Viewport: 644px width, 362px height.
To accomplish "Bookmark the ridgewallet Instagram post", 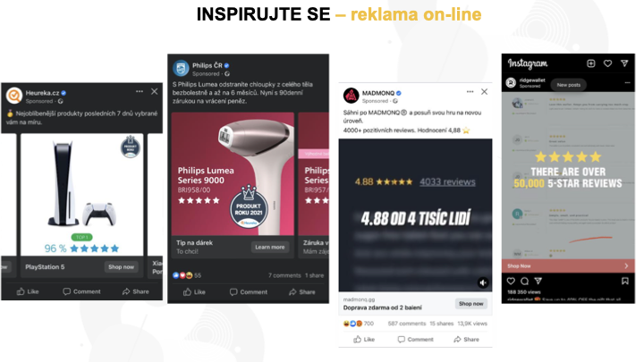I will coord(625,282).
